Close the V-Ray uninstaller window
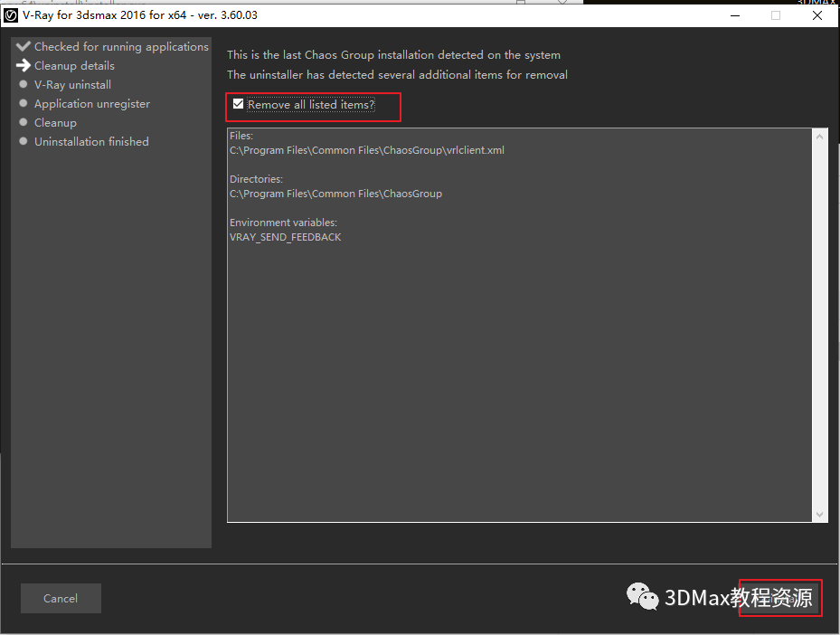This screenshot has width=840, height=635. click(x=817, y=15)
